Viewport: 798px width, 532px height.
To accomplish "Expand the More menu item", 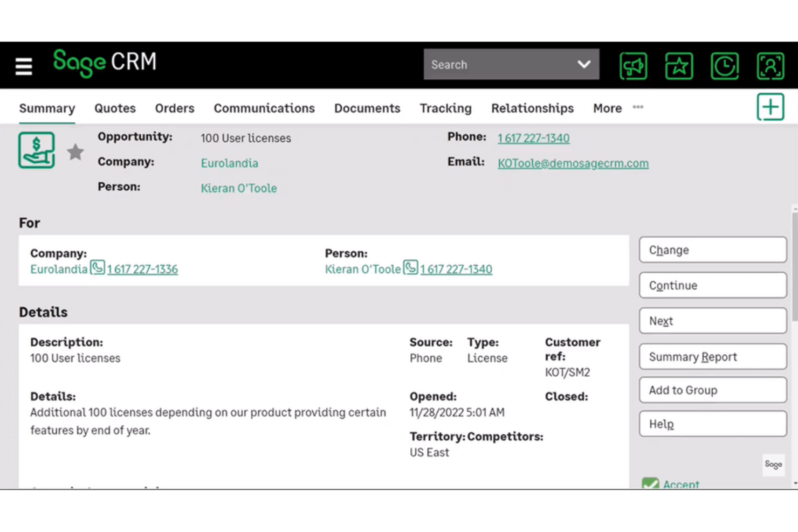I will coord(607,108).
